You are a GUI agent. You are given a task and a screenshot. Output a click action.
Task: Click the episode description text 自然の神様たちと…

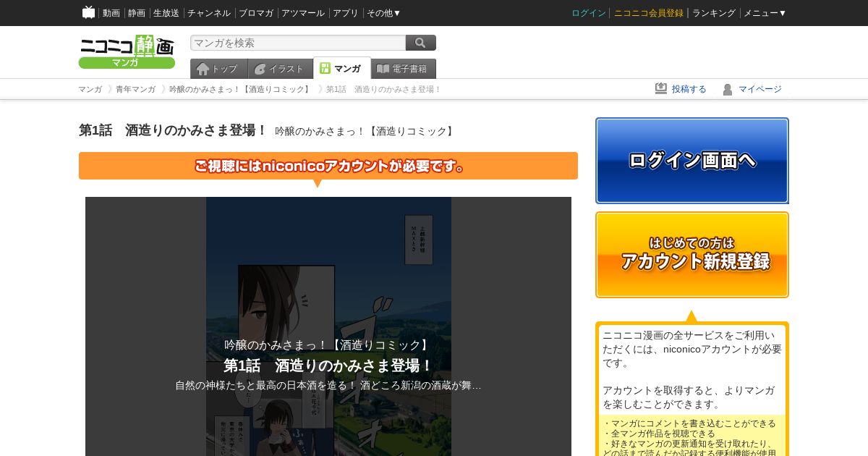tap(328, 385)
